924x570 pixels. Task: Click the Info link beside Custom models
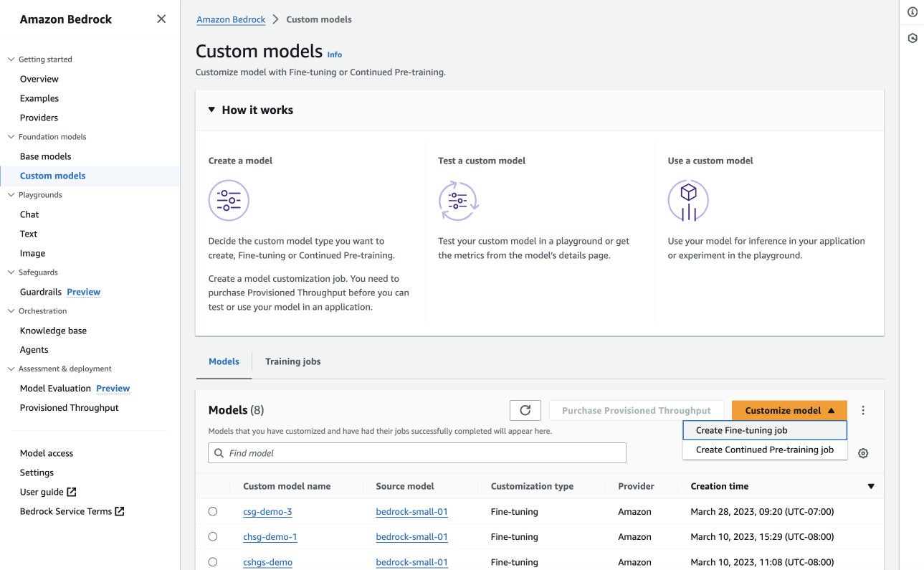335,54
